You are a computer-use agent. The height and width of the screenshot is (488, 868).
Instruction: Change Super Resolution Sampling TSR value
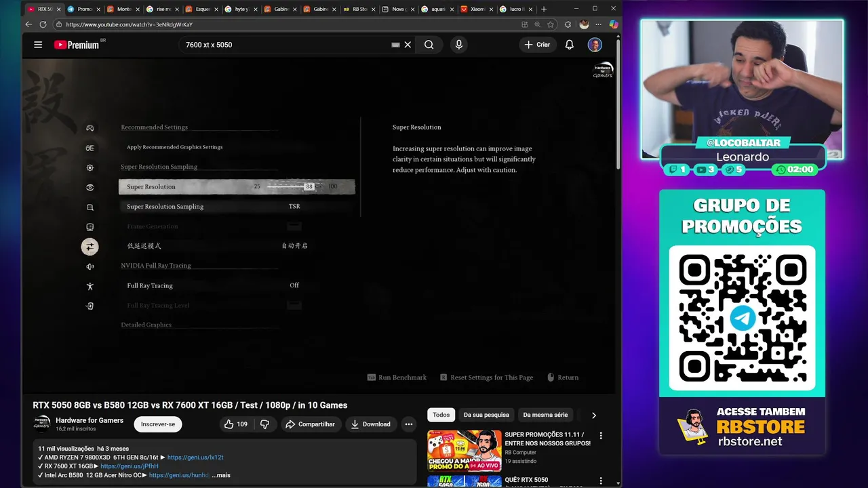pyautogui.click(x=294, y=207)
